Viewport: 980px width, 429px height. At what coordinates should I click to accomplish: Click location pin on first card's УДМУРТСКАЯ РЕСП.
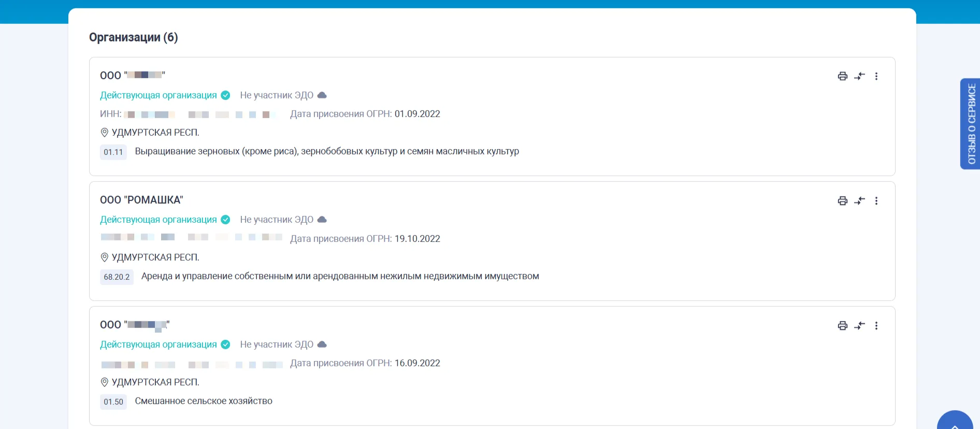pyautogui.click(x=104, y=133)
